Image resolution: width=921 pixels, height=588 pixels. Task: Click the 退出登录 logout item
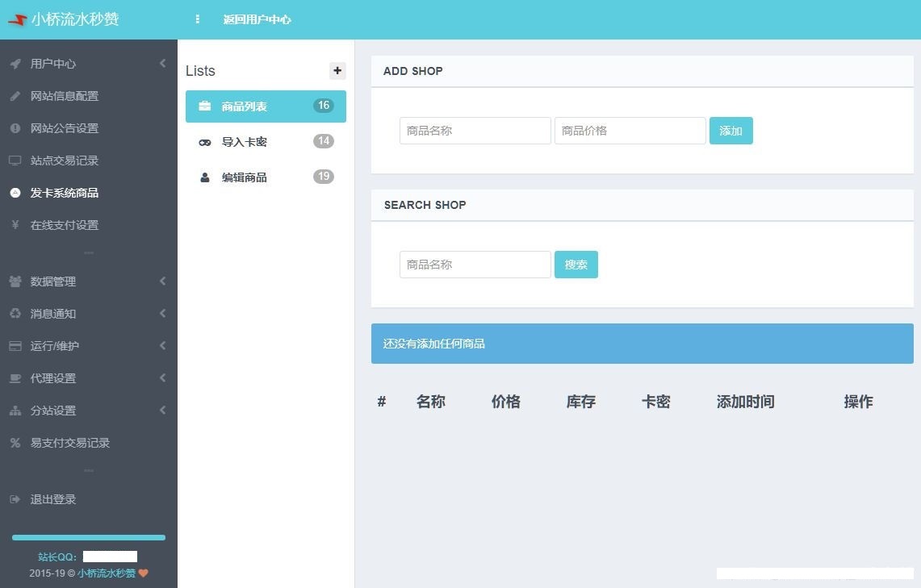(53, 499)
